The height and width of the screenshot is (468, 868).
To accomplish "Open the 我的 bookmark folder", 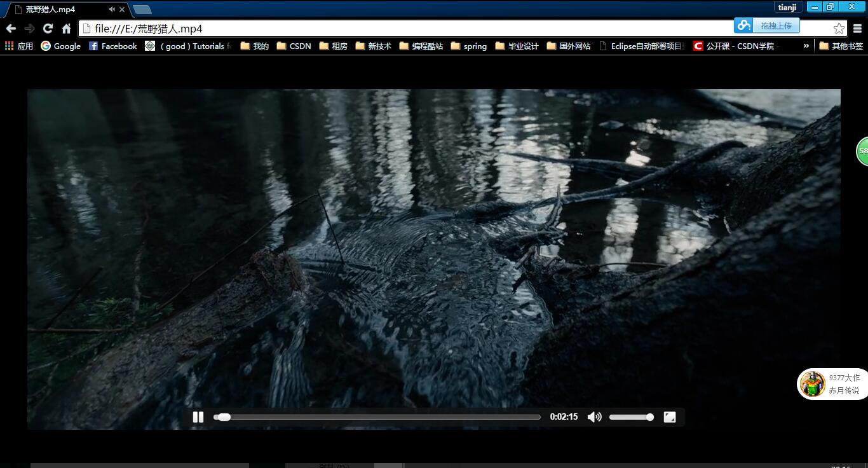I will tap(255, 46).
